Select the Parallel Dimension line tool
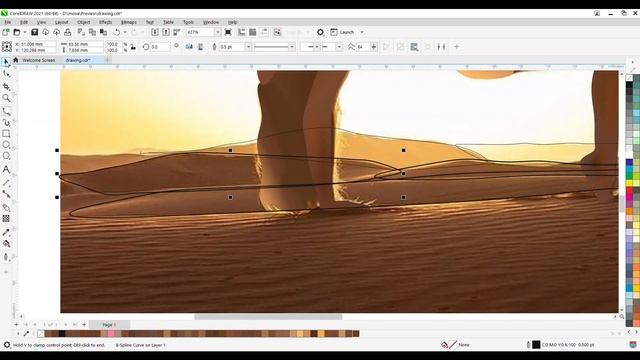 pyautogui.click(x=6, y=183)
